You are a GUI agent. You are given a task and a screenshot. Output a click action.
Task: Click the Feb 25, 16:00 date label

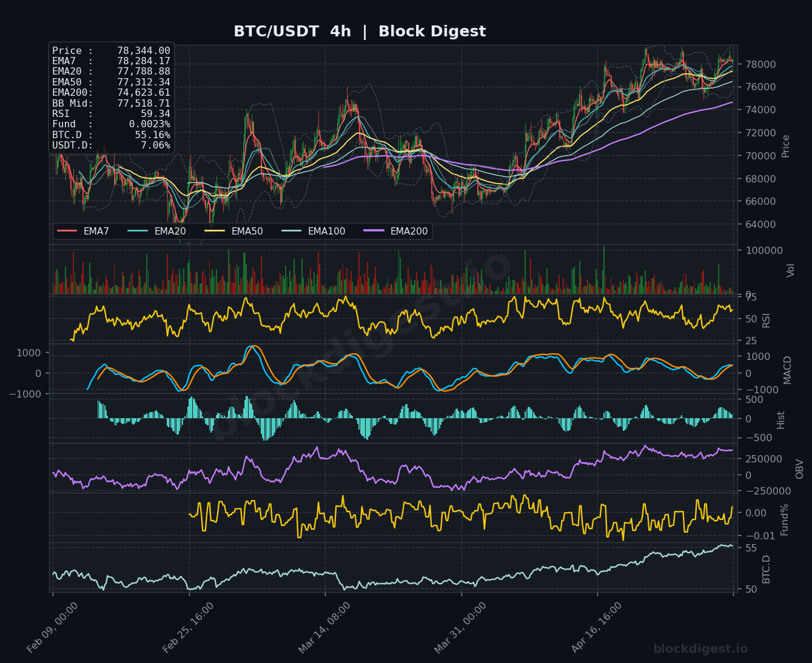click(189, 628)
